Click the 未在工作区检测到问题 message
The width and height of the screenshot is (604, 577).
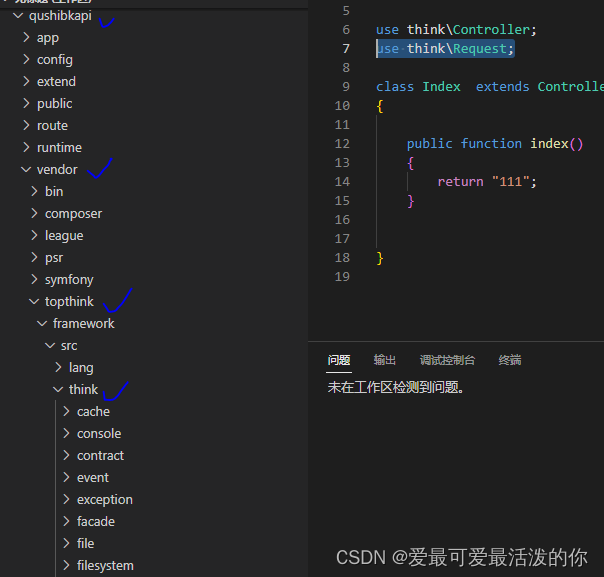pyautogui.click(x=395, y=387)
